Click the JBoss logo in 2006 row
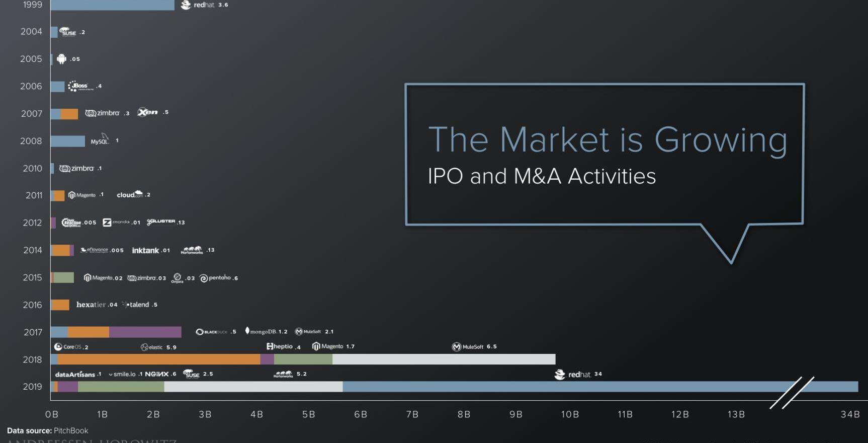This screenshot has width=868, height=443. [80, 86]
